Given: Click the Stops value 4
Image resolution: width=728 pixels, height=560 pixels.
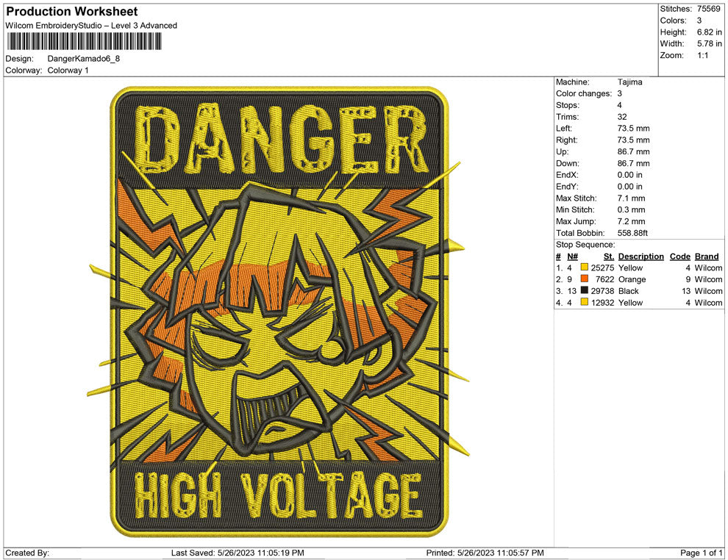Looking at the screenshot, I should point(619,105).
